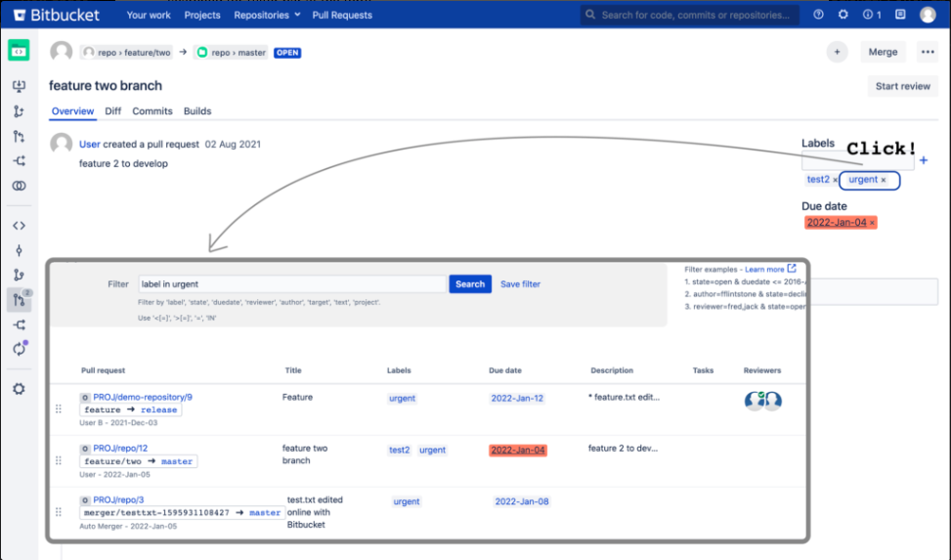Open the repository avatar icon in sidebar
The height and width of the screenshot is (560, 951).
tap(19, 51)
